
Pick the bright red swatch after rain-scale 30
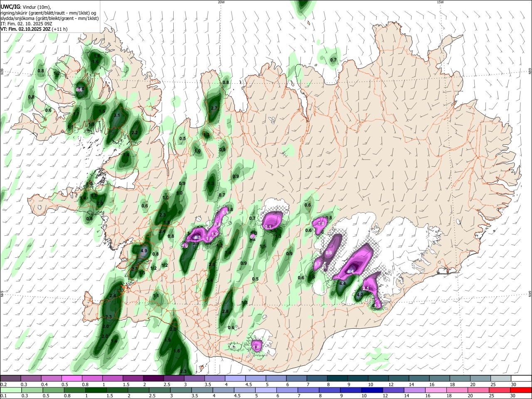pos(521,390)
